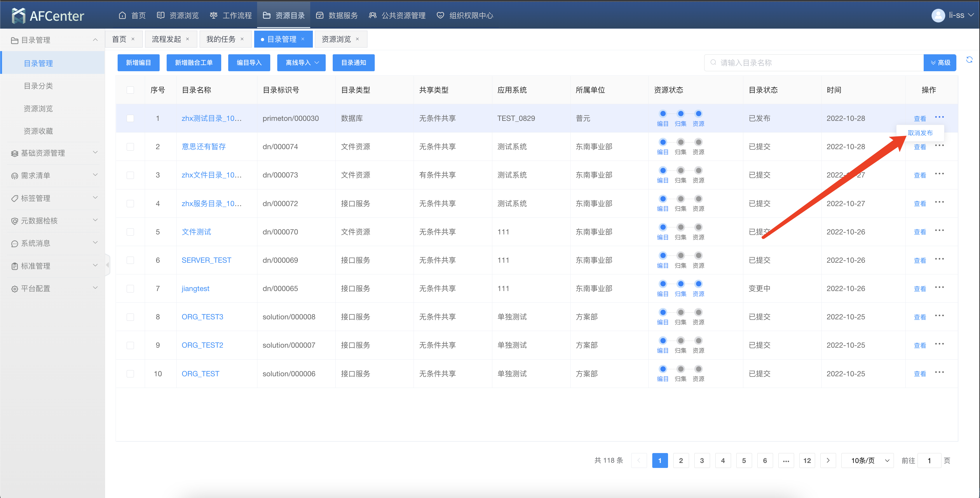This screenshot has height=498, width=980.
Task: Click 编目 status dot in 文件测试 row
Action: pos(663,227)
